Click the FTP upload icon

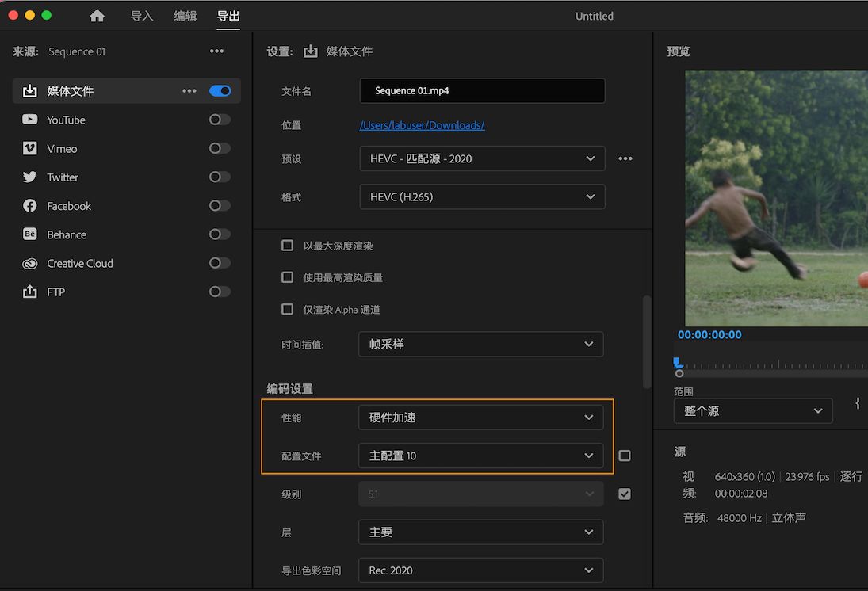[30, 292]
